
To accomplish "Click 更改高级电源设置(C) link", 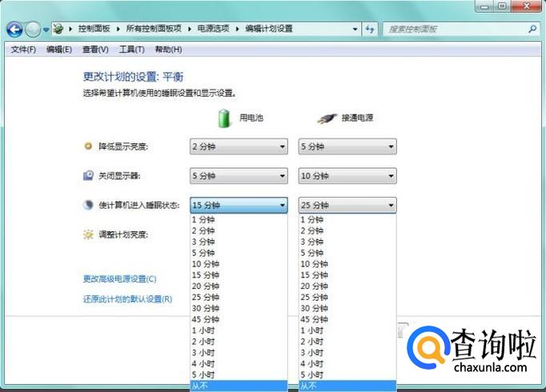I will click(x=119, y=279).
